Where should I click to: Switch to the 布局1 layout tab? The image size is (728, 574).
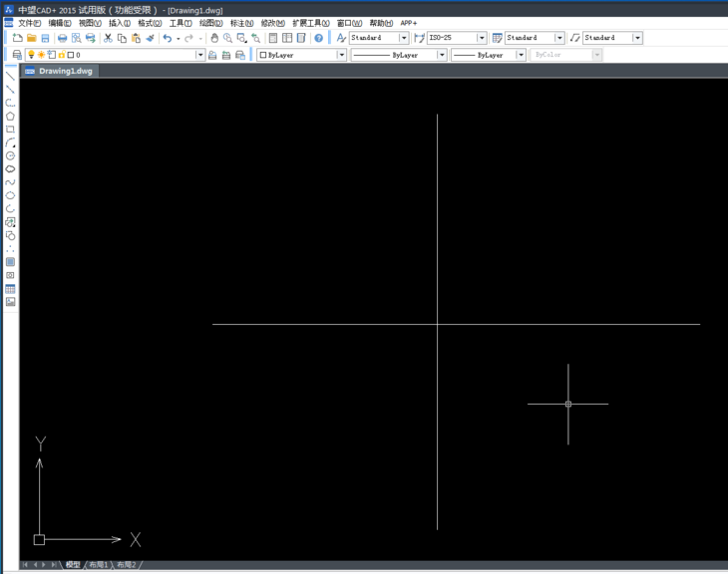[x=98, y=565]
